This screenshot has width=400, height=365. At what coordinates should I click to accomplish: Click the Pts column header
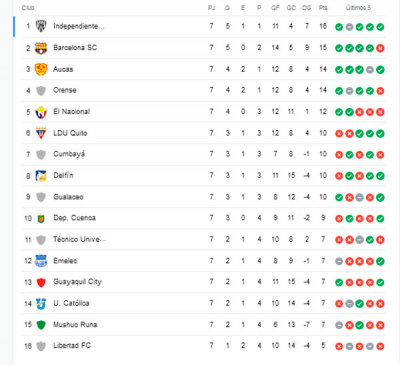(x=323, y=8)
